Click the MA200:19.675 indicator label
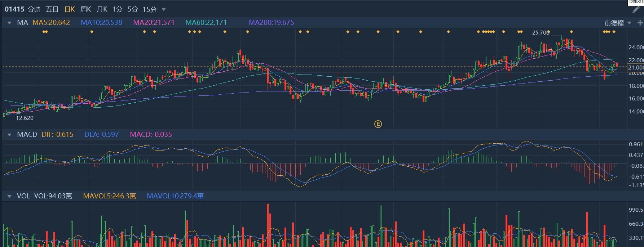Screen dimensions: 644x247 coord(271,22)
